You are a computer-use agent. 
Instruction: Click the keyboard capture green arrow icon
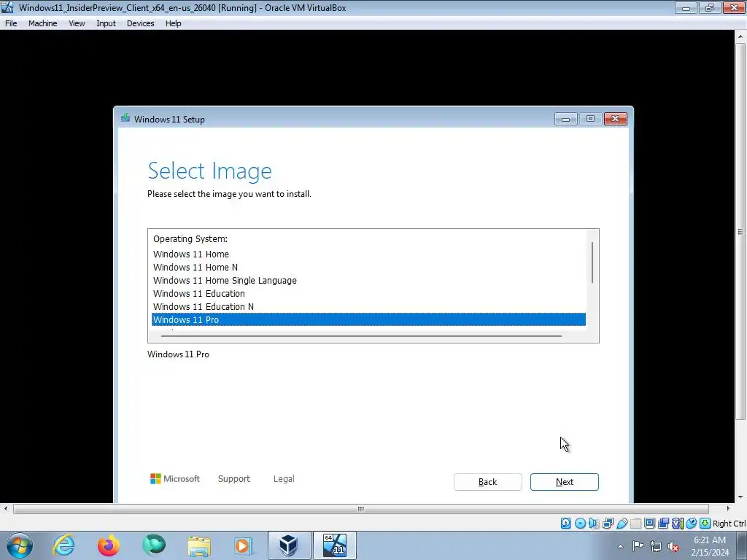705,524
